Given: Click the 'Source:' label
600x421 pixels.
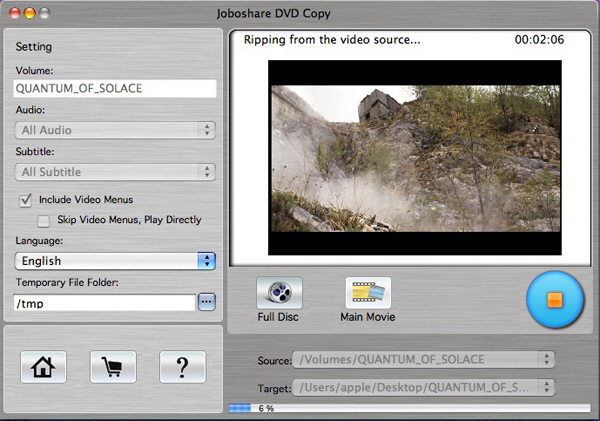Looking at the screenshot, I should (x=274, y=361).
